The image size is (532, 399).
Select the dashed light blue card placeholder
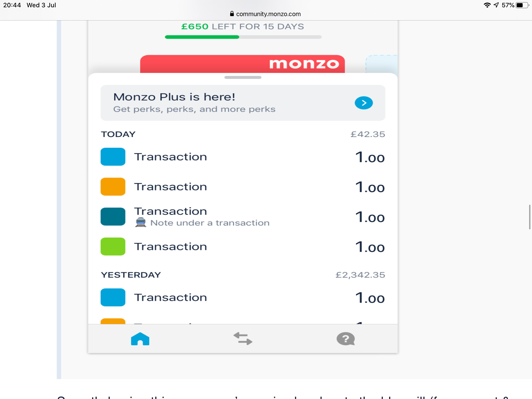pyautogui.click(x=381, y=64)
